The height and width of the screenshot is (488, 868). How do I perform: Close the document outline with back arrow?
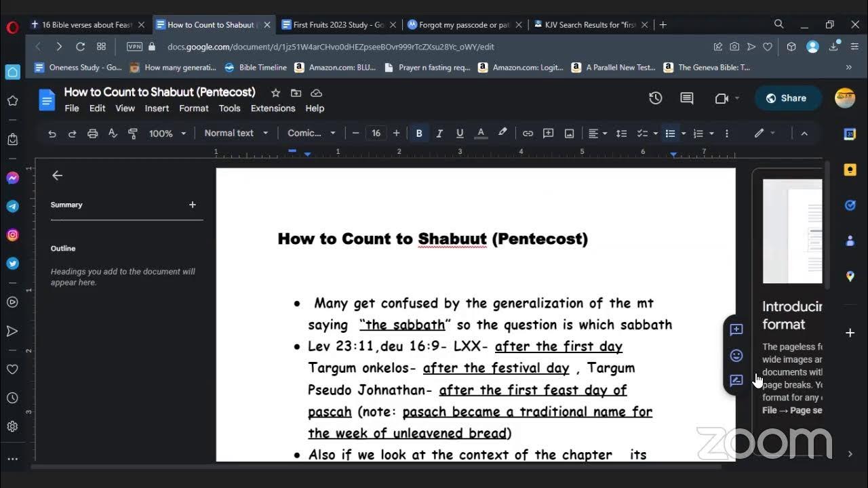(x=57, y=176)
